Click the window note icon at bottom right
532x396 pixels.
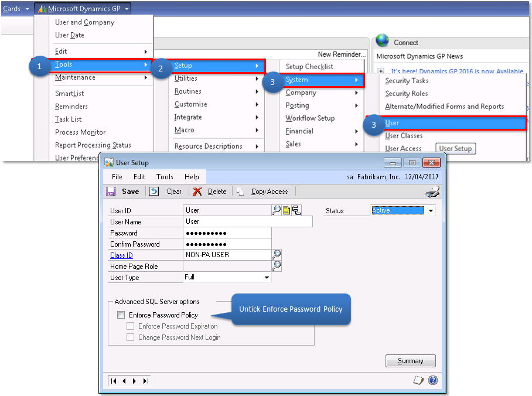(419, 380)
